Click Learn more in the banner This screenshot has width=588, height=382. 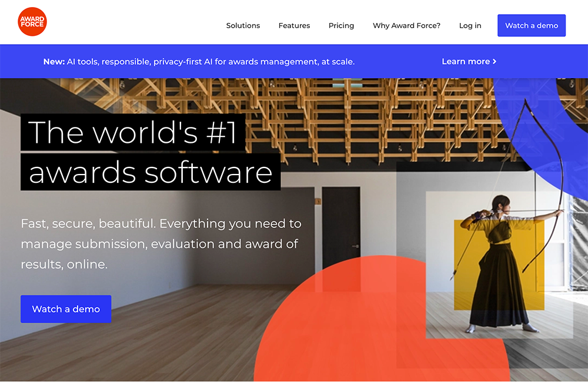click(469, 62)
